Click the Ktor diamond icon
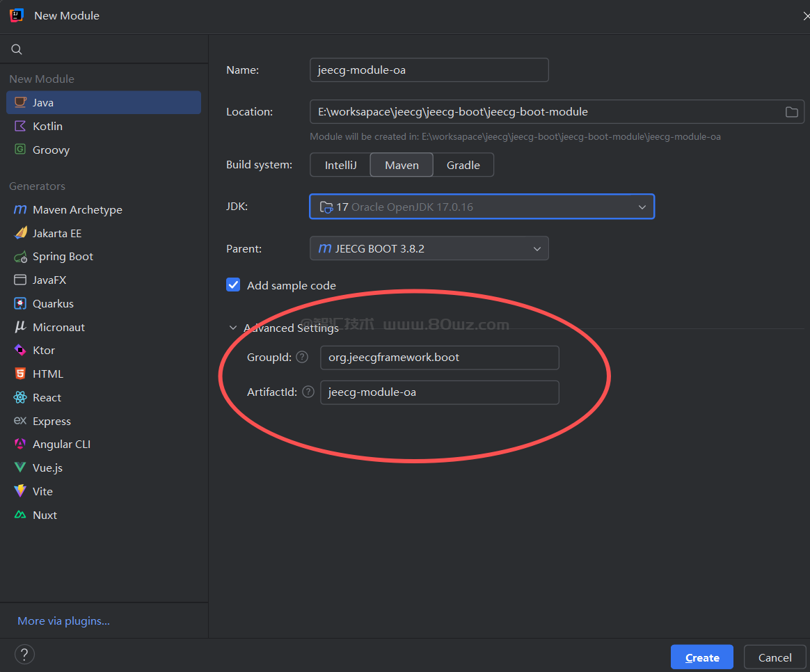 [20, 350]
